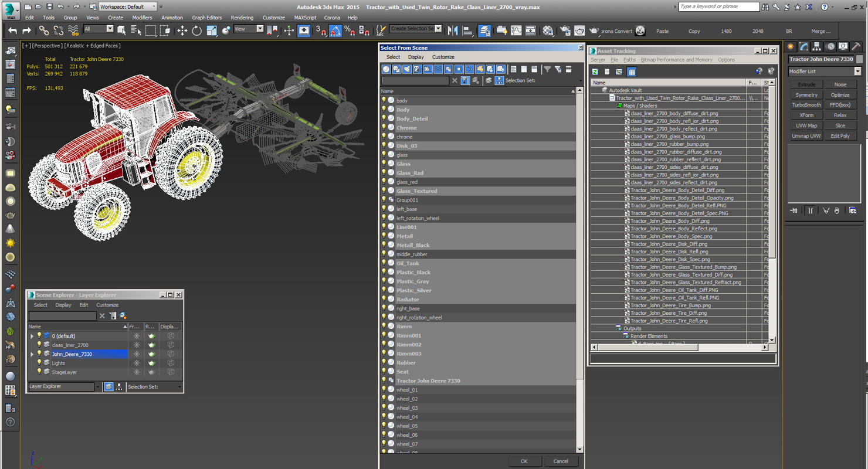868x469 pixels.
Task: Open the Select by Name tool
Action: point(137,30)
